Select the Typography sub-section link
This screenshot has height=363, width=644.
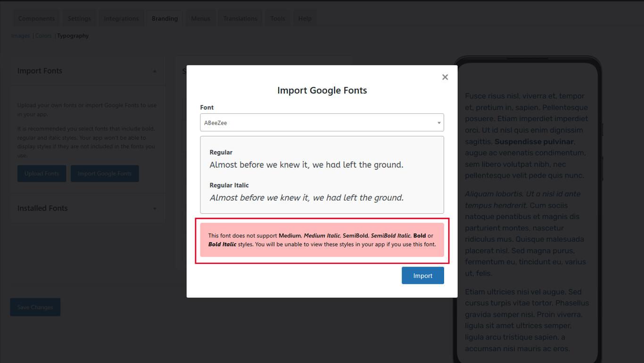(73, 36)
